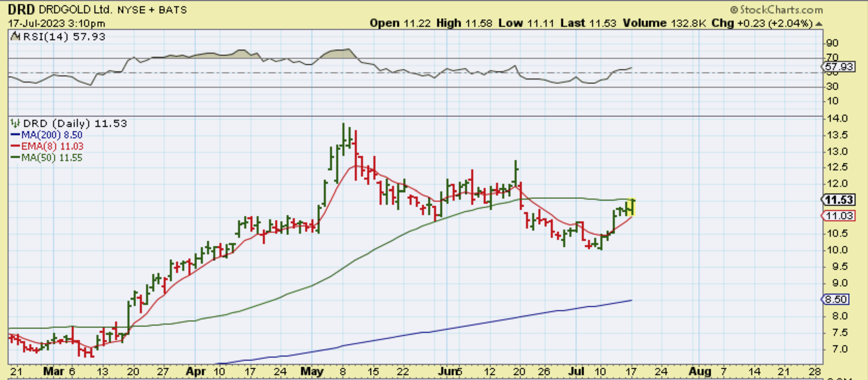868x380 pixels.
Task: Click the Jul label on date axis
Action: (576, 371)
